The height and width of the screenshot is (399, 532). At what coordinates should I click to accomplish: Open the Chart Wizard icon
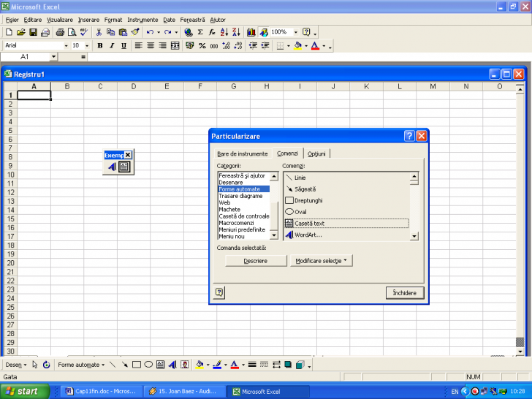(x=251, y=32)
